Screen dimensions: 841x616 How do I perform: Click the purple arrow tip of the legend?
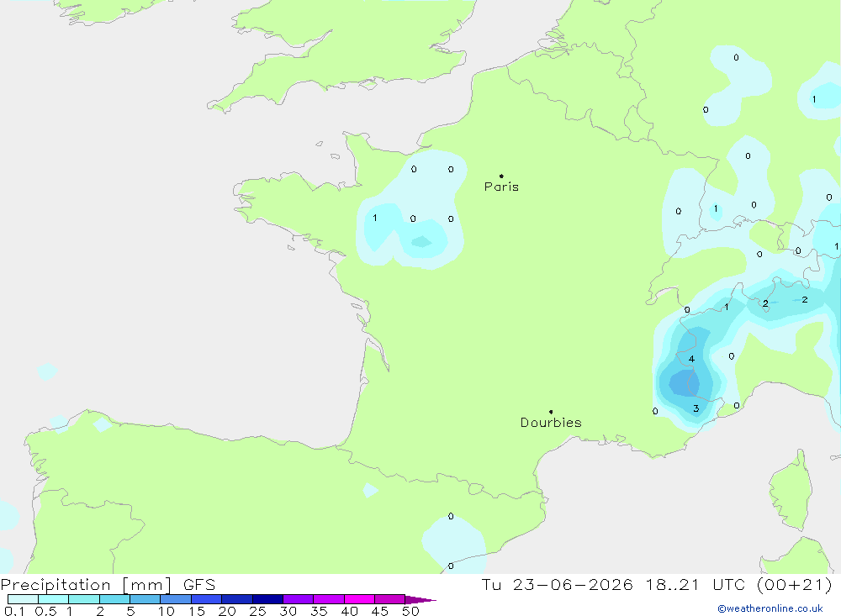420,599
